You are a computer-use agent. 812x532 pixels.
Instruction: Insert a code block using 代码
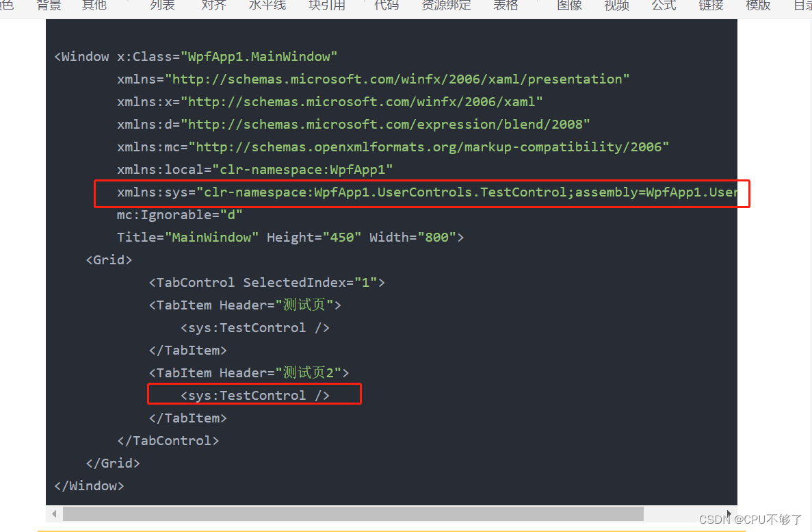pos(387,5)
